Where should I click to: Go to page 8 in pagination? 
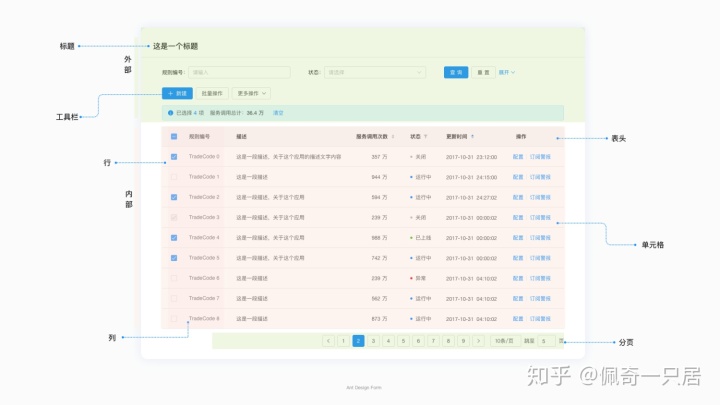[448, 341]
